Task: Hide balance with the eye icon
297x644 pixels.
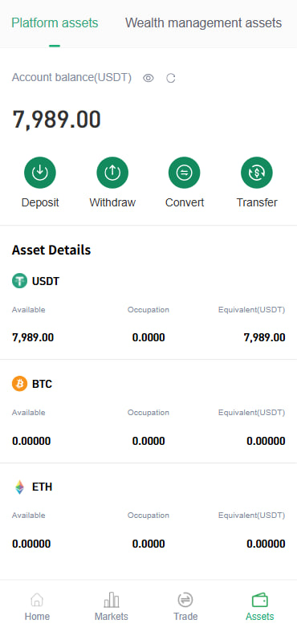Action: point(148,78)
